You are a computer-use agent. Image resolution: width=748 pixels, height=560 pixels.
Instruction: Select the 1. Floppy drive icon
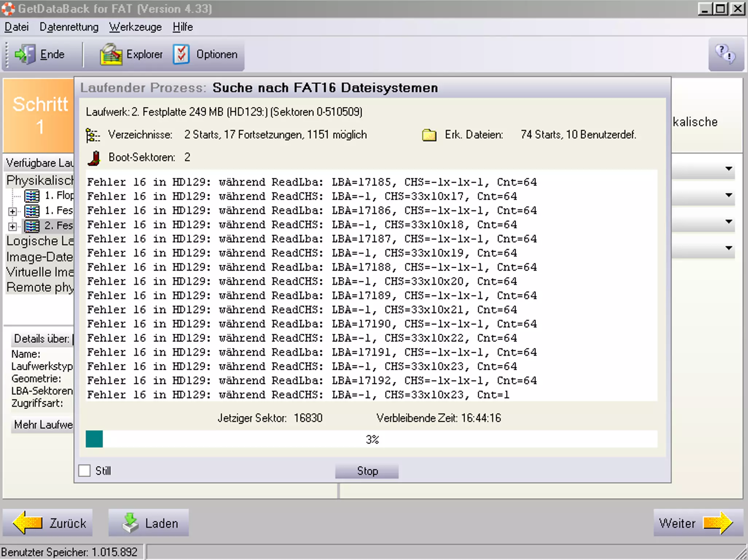tap(32, 196)
